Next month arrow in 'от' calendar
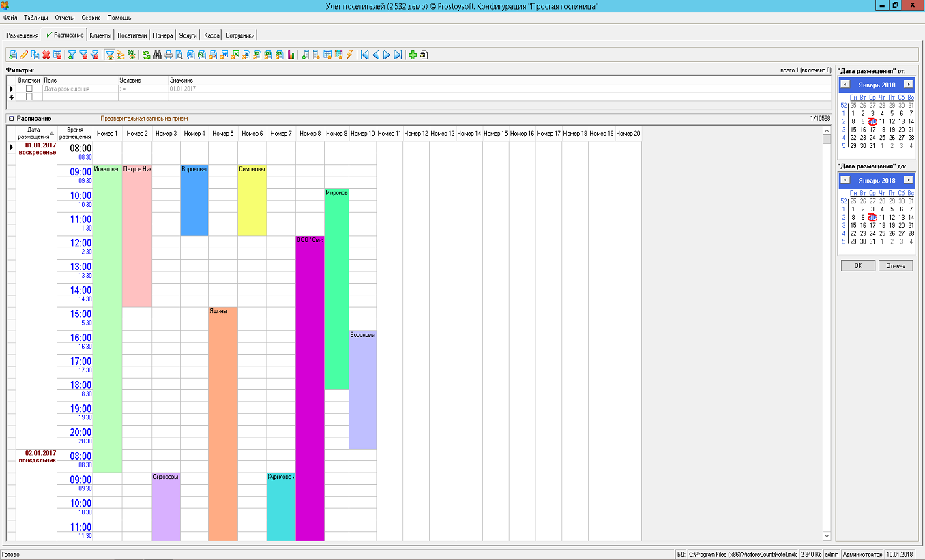The height and width of the screenshot is (560, 925). [908, 85]
